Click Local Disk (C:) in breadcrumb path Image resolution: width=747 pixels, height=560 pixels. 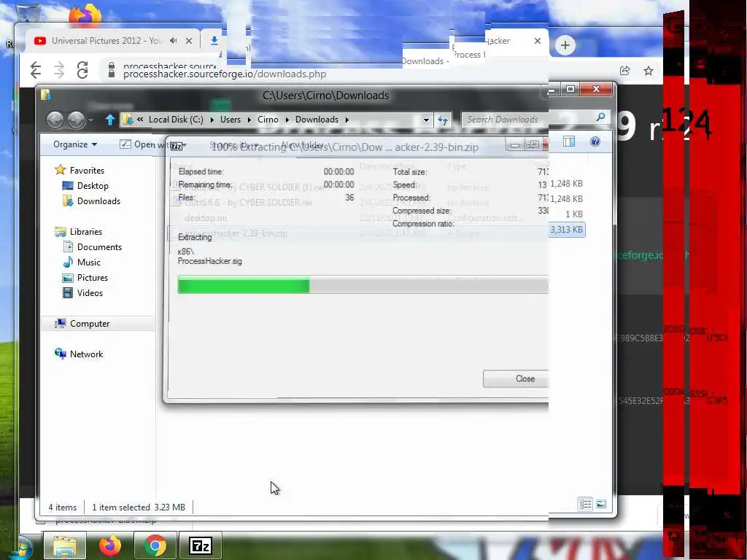pyautogui.click(x=176, y=120)
